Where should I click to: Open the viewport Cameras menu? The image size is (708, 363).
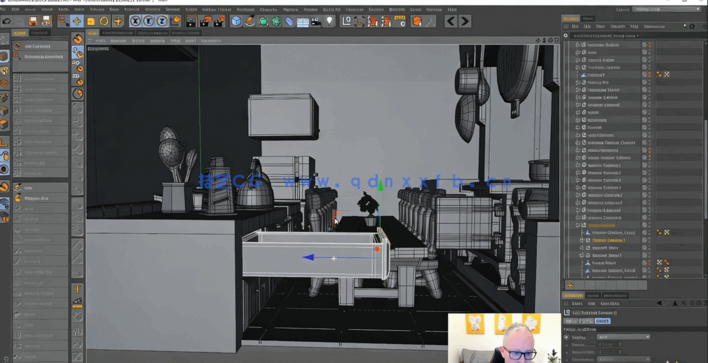[x=118, y=41]
